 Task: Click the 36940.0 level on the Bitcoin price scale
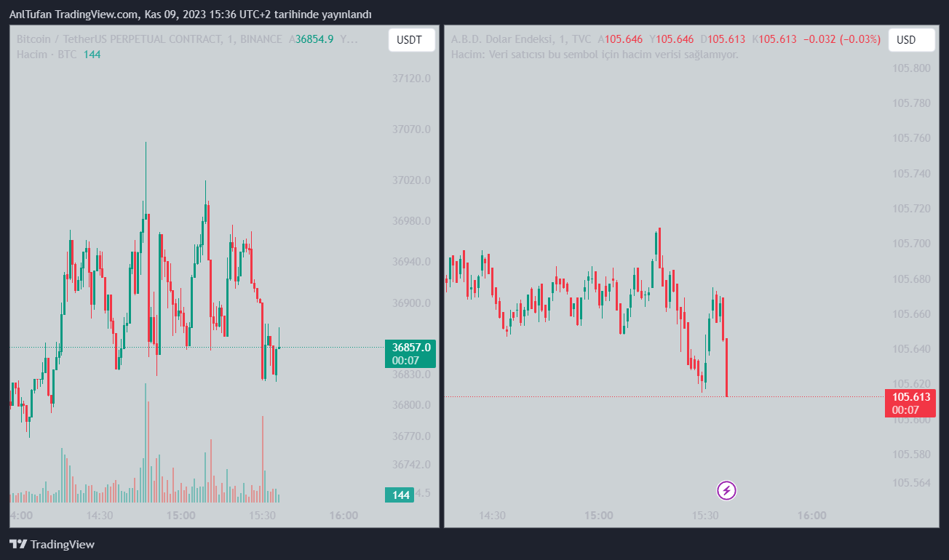click(411, 262)
